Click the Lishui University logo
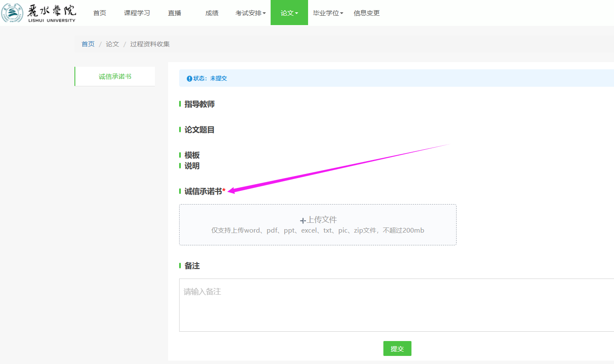 coord(39,13)
